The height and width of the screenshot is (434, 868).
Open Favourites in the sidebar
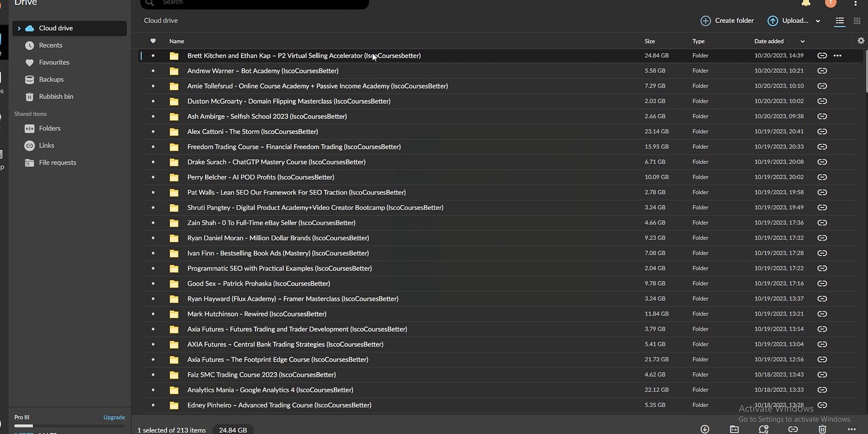tap(54, 62)
